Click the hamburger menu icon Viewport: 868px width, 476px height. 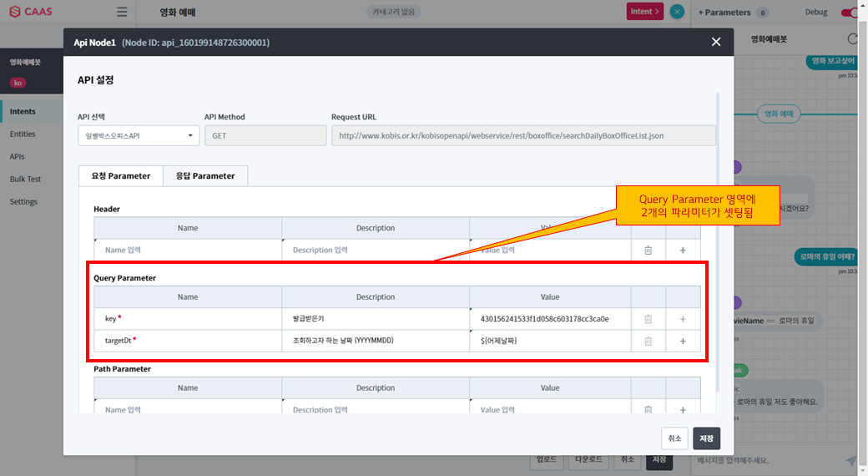pos(123,13)
